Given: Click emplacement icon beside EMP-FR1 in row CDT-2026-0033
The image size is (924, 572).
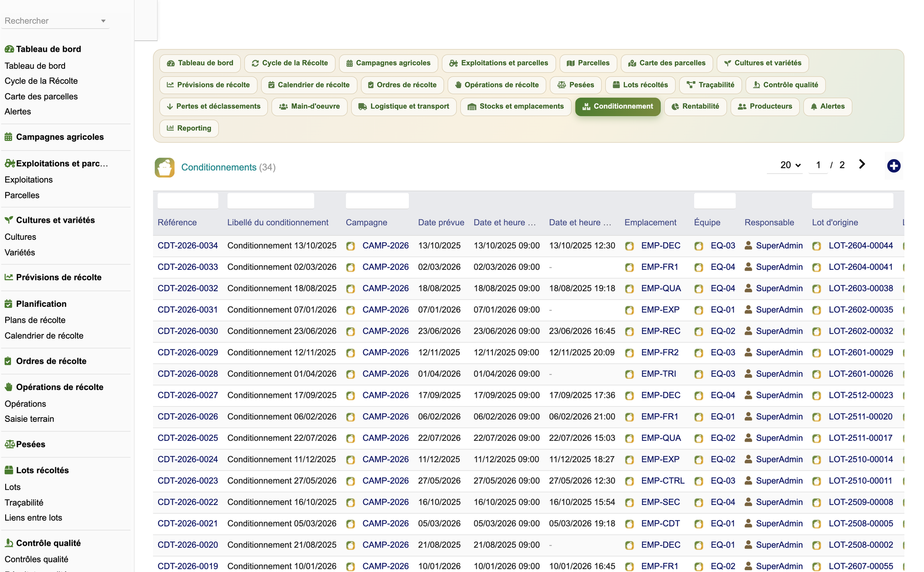Looking at the screenshot, I should 629,267.
